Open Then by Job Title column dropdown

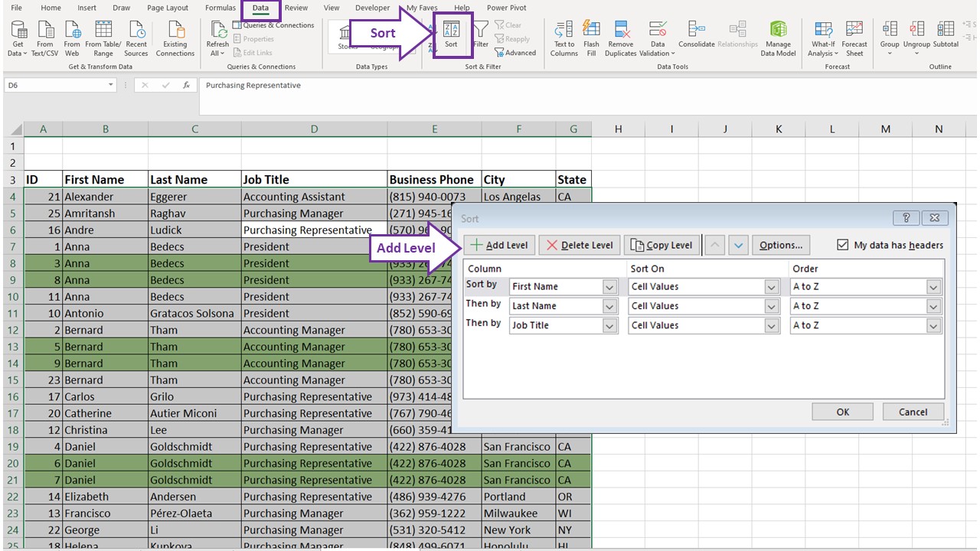click(609, 325)
